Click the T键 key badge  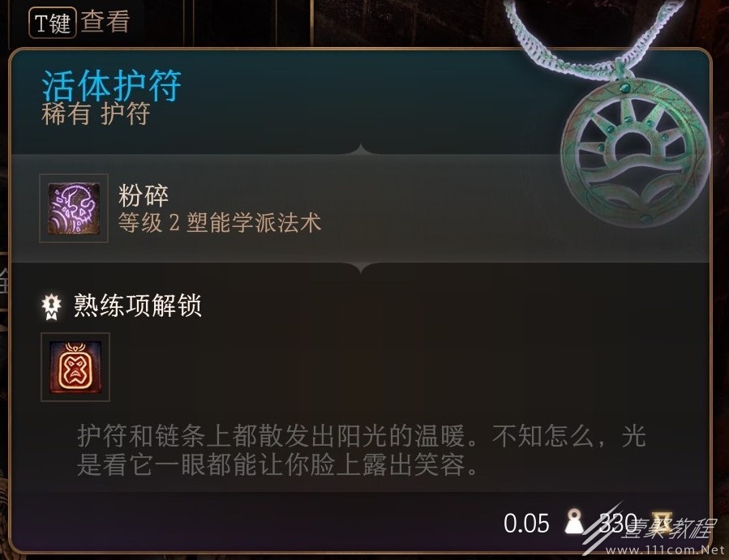(x=53, y=23)
